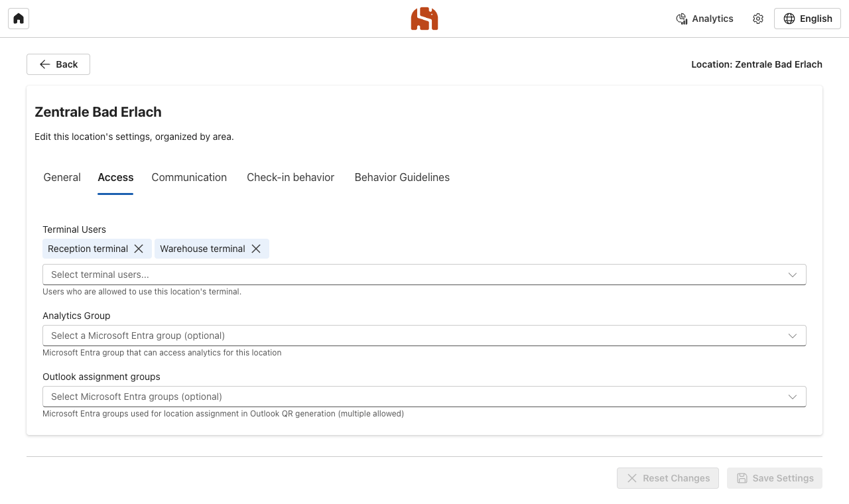Remove the Reception terminal chip

click(x=139, y=249)
